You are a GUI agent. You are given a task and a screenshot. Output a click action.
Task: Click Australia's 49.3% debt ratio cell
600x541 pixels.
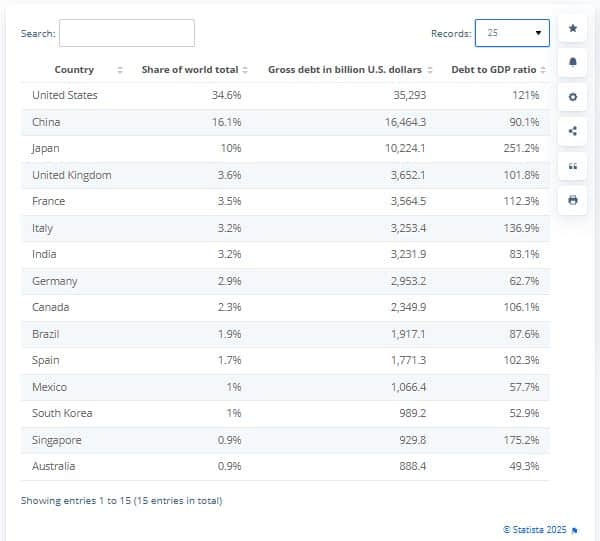pyautogui.click(x=525, y=466)
